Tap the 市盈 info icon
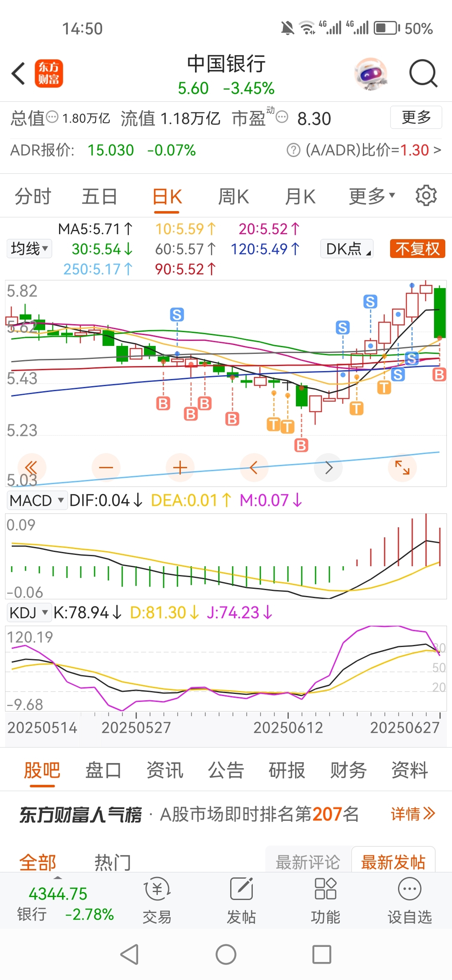The height and width of the screenshot is (980, 452). 282,117
